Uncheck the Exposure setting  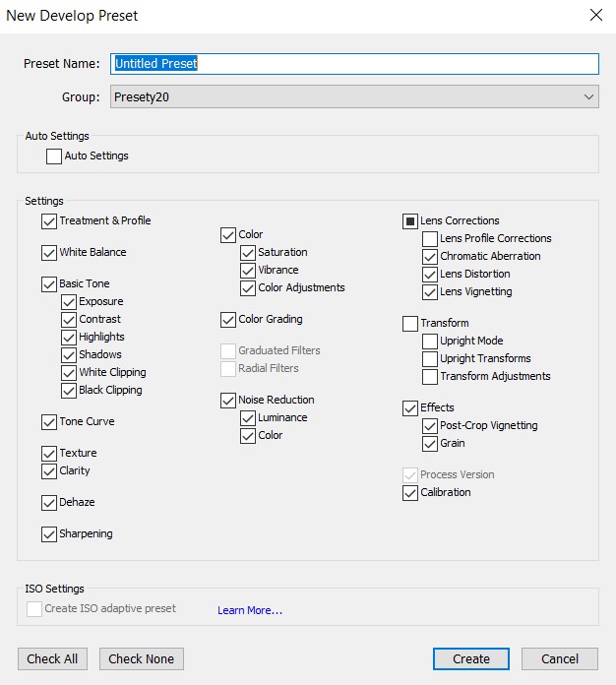69,302
